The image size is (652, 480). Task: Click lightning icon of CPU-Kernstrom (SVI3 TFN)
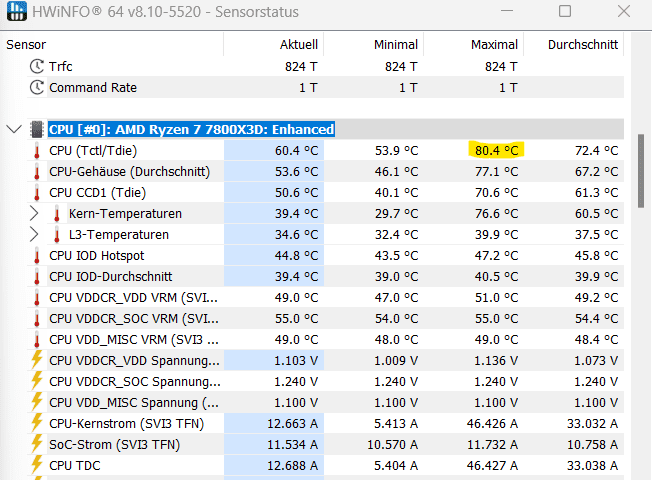coord(37,423)
